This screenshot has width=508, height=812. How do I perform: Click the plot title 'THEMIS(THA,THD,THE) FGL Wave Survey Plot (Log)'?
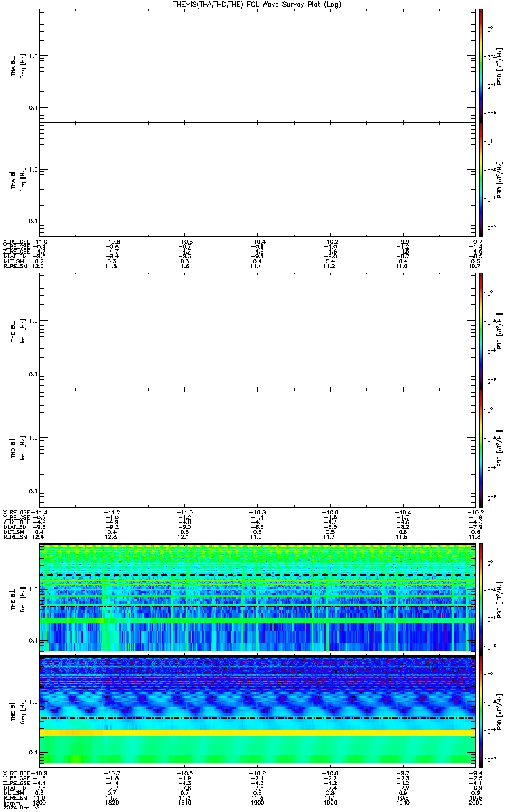coord(257,4)
